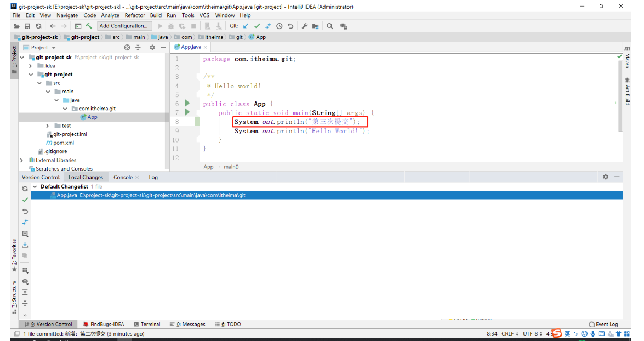Expand External Libraries node

22,160
